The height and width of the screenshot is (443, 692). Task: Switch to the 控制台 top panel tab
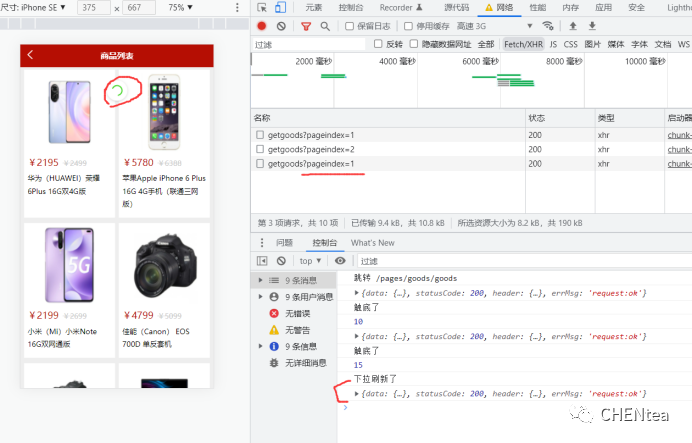351,8
